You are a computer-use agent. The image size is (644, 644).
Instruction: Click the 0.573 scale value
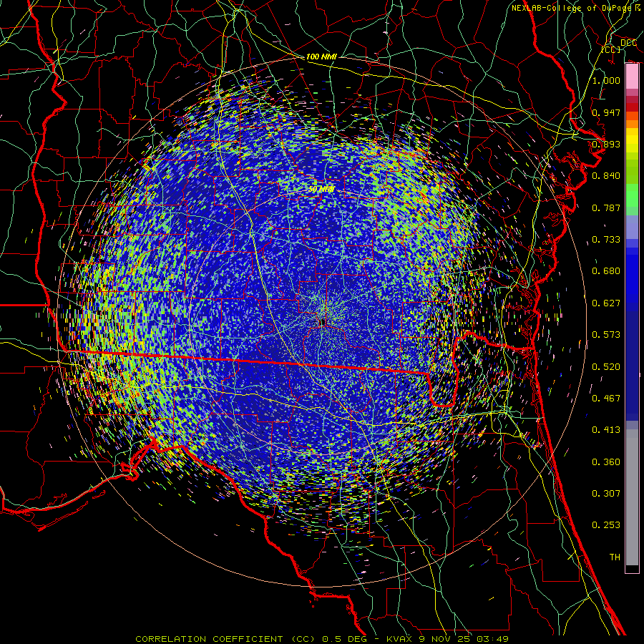coord(606,335)
